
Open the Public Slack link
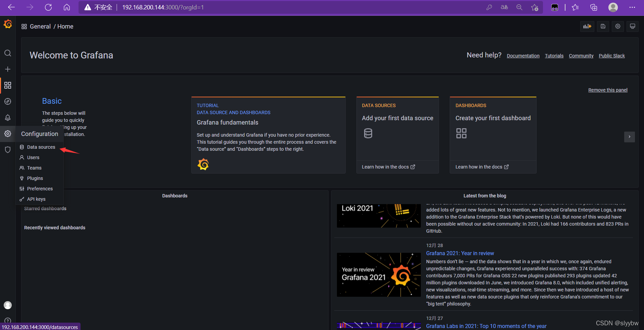(x=612, y=56)
